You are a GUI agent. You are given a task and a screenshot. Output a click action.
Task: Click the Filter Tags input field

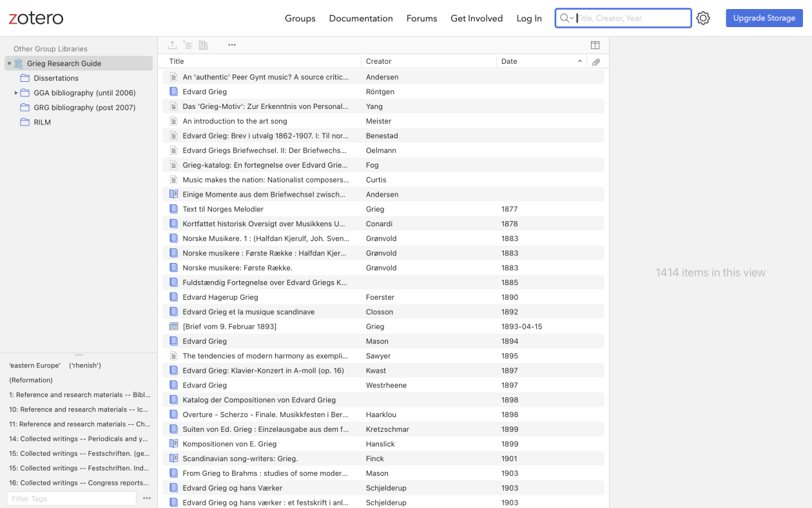72,498
